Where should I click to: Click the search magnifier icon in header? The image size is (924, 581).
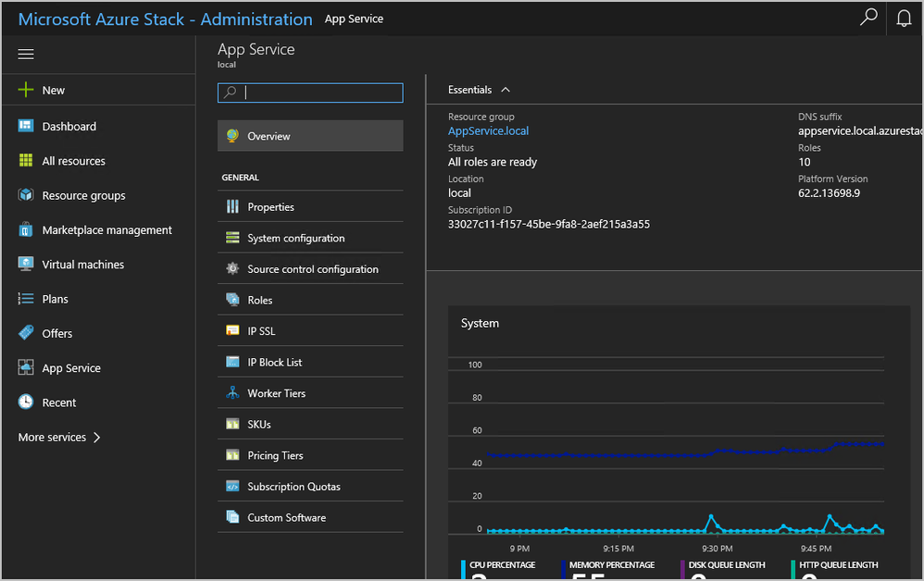click(x=868, y=18)
